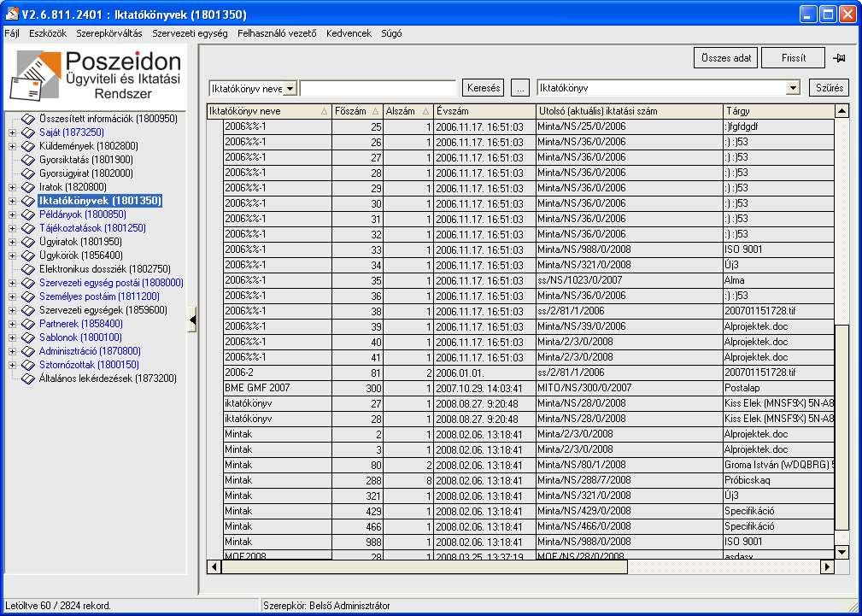
Task: Click the MITO/NS/300/0/2007 cell
Action: pos(630,388)
